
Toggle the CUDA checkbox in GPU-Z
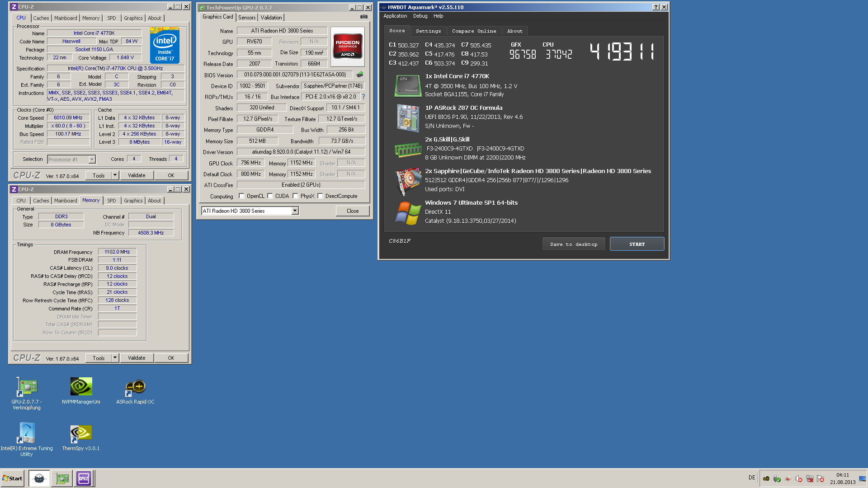pyautogui.click(x=270, y=196)
